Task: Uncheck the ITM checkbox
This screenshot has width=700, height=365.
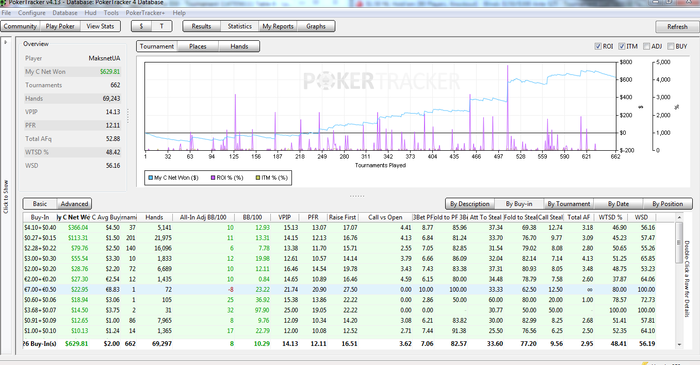Action: 622,46
